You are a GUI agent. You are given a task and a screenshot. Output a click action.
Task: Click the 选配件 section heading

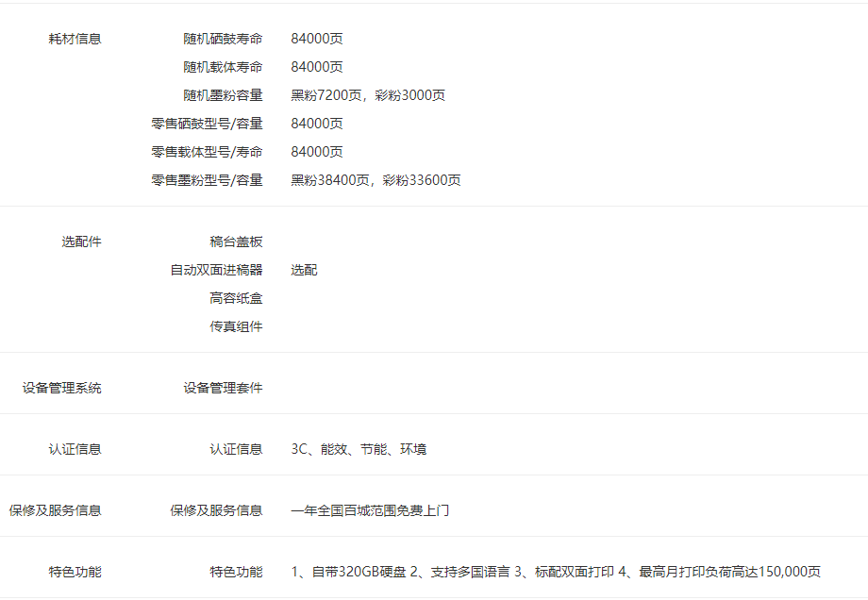click(x=81, y=242)
